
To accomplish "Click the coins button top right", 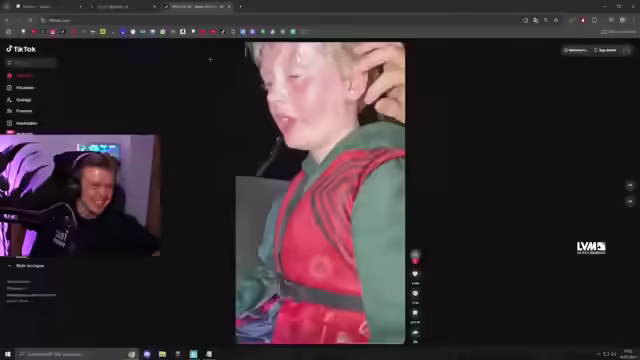I will [x=576, y=50].
